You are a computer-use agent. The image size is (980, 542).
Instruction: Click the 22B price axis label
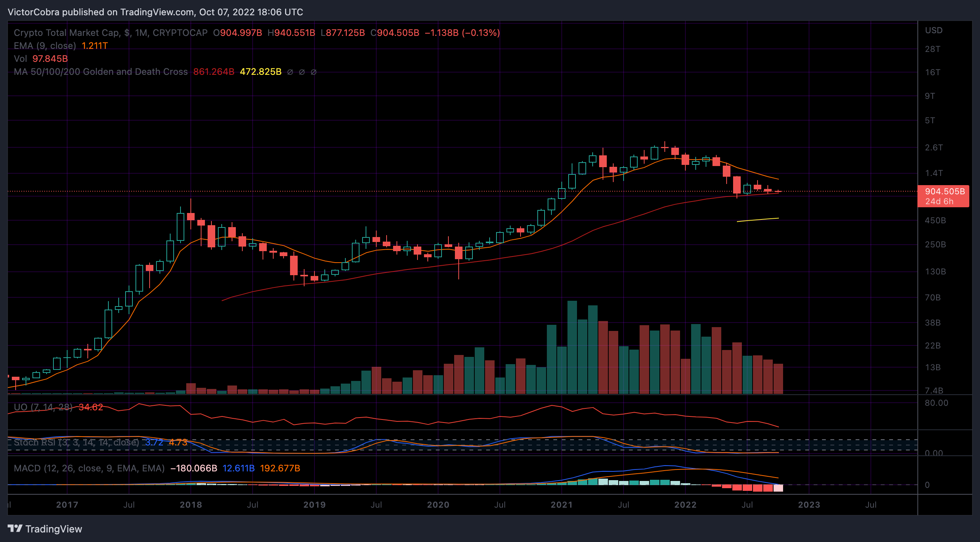pos(932,345)
